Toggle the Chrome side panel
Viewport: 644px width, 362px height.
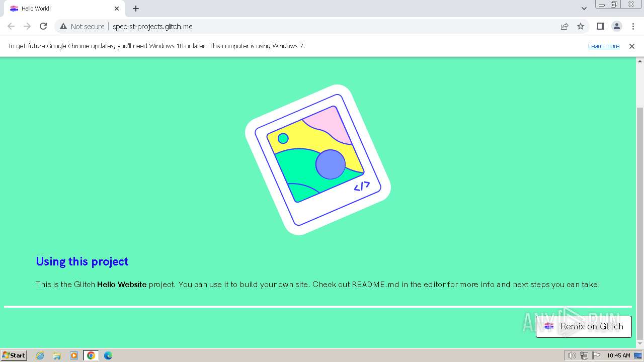pos(600,26)
